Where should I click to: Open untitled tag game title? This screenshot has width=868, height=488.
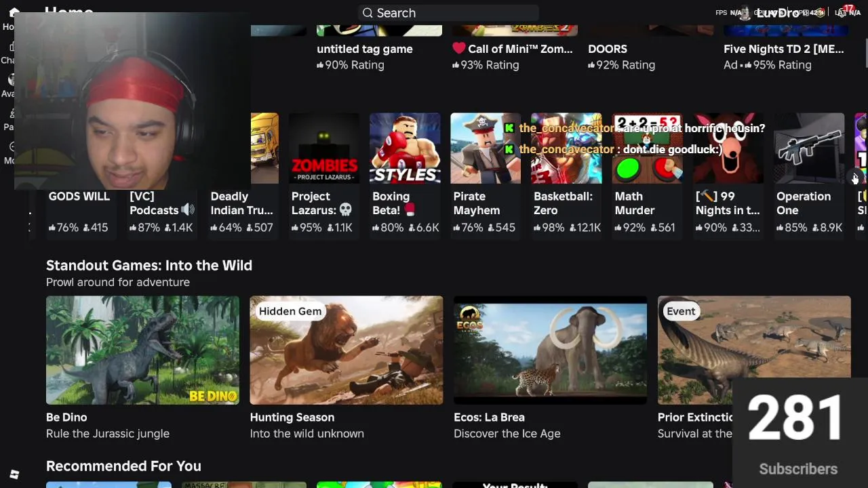(365, 49)
